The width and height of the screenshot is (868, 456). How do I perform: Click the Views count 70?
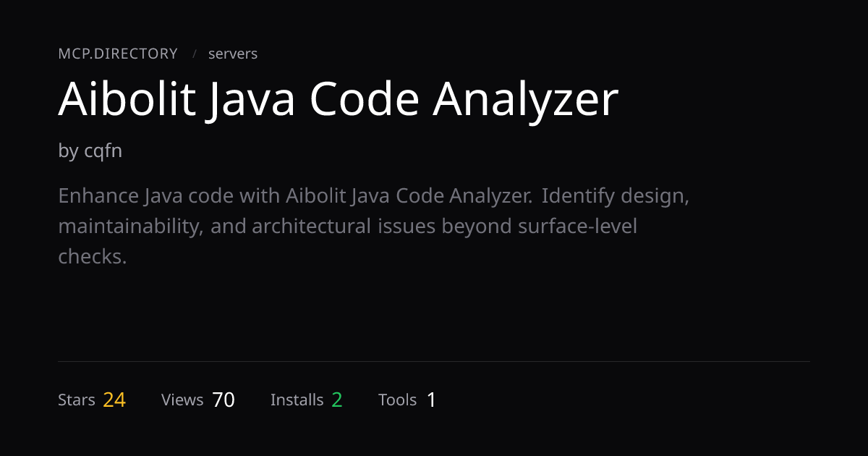click(x=224, y=400)
